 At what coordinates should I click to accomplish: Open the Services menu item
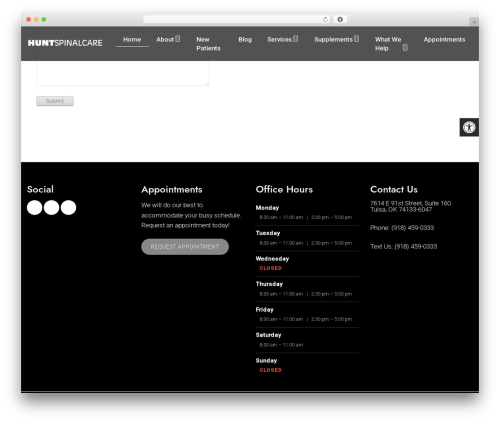[x=279, y=39]
